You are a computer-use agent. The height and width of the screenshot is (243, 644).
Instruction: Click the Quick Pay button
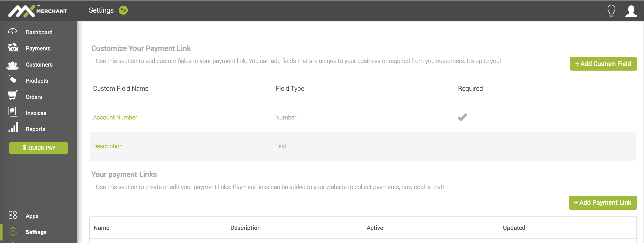(x=39, y=148)
